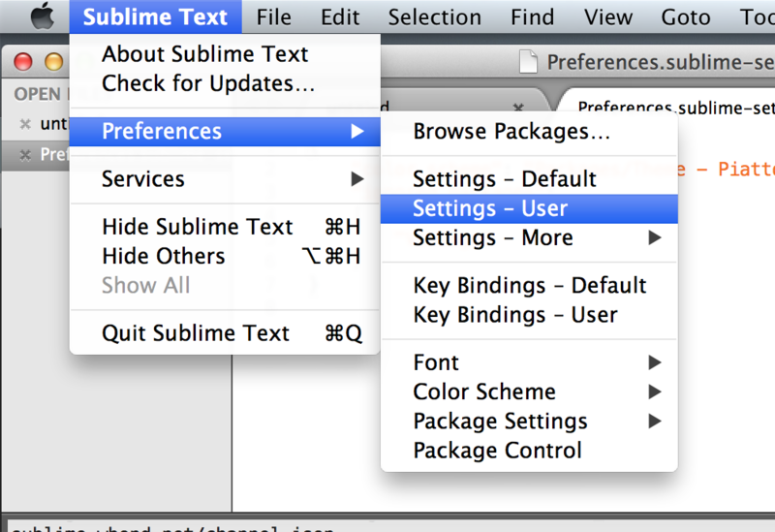Choose Quit Sublime Text
This screenshot has height=532, width=775.
tap(225, 332)
